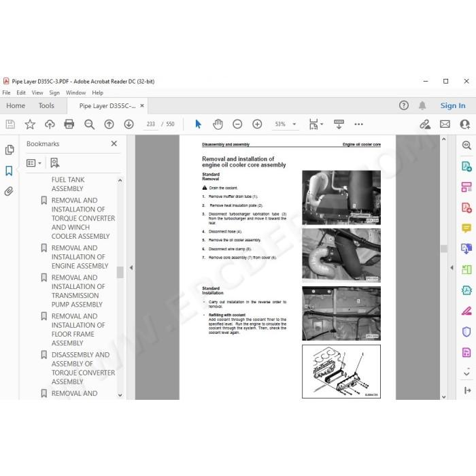Viewport: 476px width, 476px height.
Task: Click bookmarks panel scrollbar thumb
Action: point(120,272)
